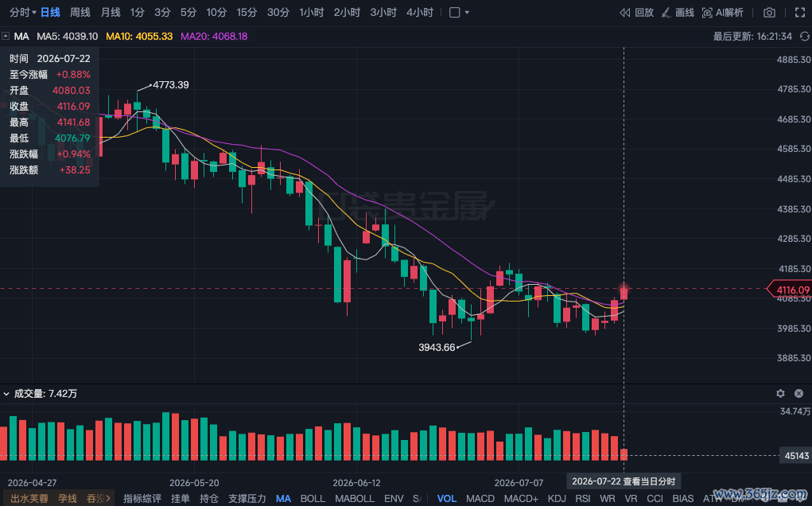Click the 4116.09 current price tag
Screen dimensions: 812x506
[x=789, y=290]
